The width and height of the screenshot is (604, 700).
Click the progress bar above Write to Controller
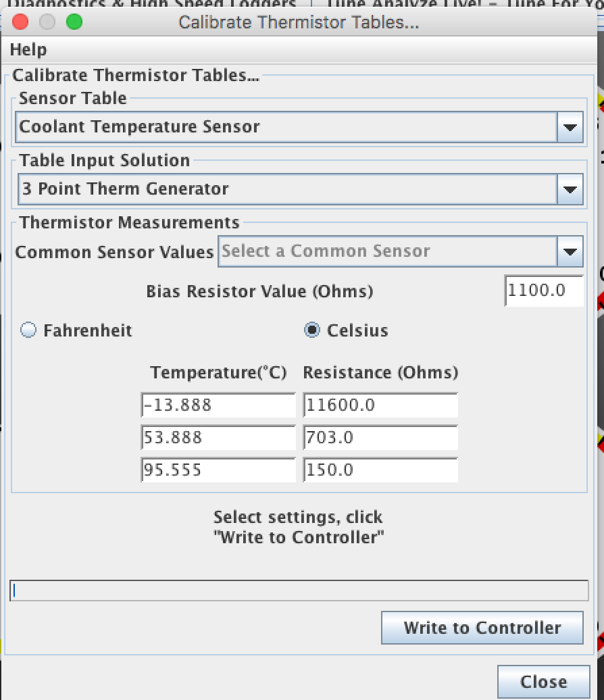coord(299,591)
